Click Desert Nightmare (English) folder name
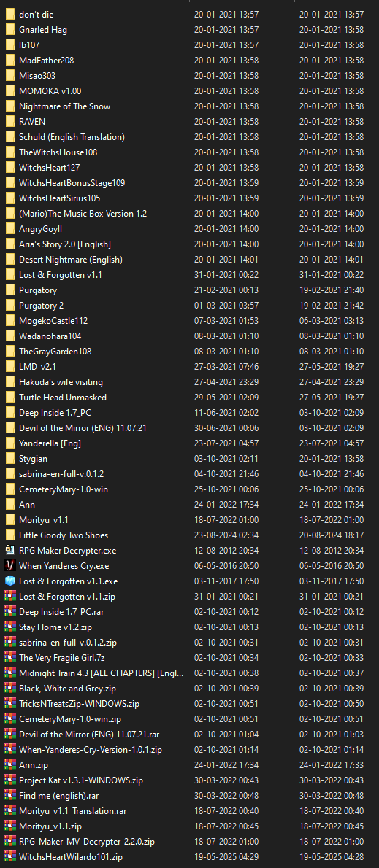The width and height of the screenshot is (379, 868). click(x=71, y=260)
